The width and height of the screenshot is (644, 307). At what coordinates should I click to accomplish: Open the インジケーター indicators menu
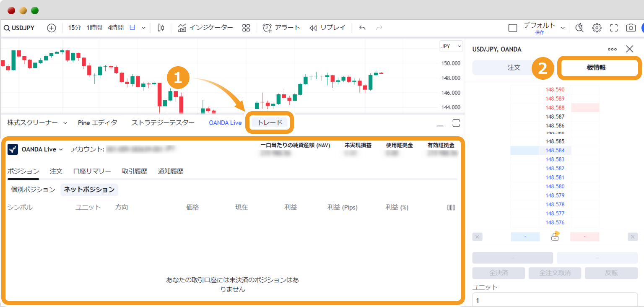coord(205,28)
